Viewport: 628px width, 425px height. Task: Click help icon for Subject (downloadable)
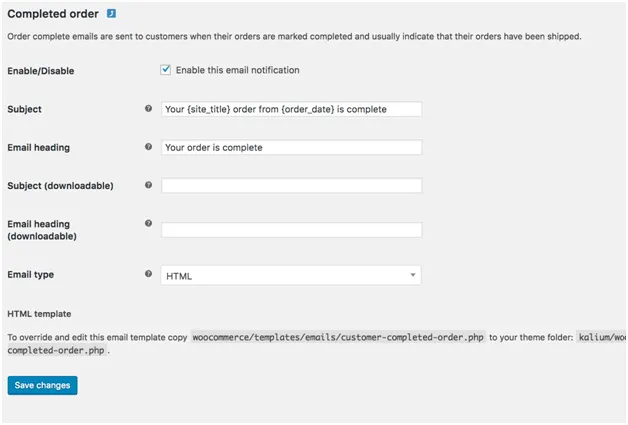click(149, 184)
